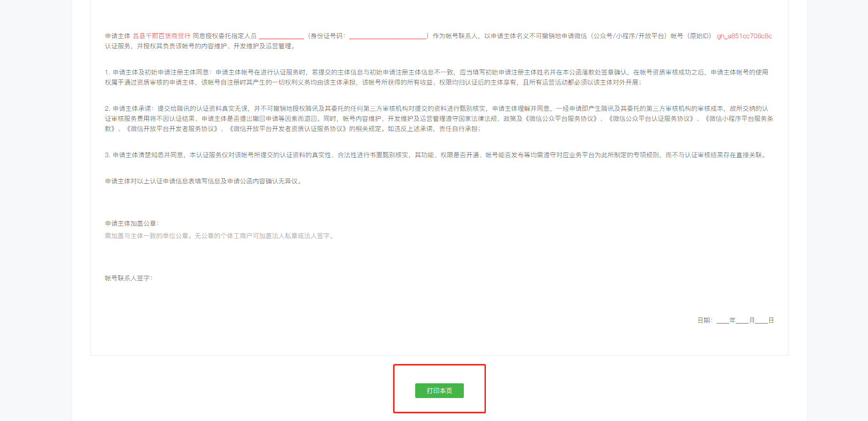Click the sentence 申请主体对以上认证申请信息表填写信息
868x421 pixels.
[204, 181]
